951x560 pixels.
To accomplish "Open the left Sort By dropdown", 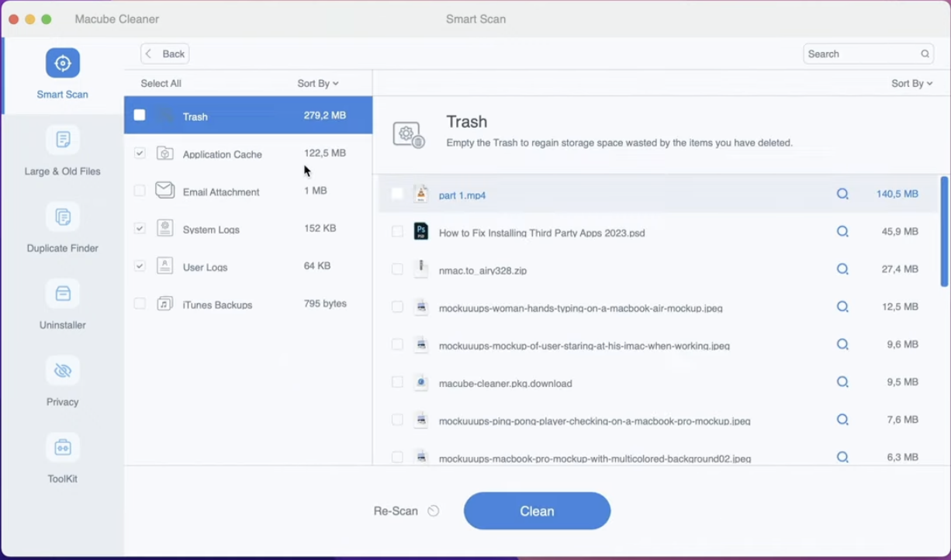I will pos(318,83).
